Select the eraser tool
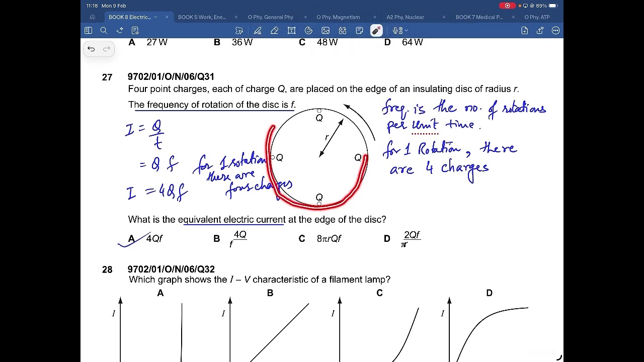This screenshot has width=644, height=362. point(274,31)
